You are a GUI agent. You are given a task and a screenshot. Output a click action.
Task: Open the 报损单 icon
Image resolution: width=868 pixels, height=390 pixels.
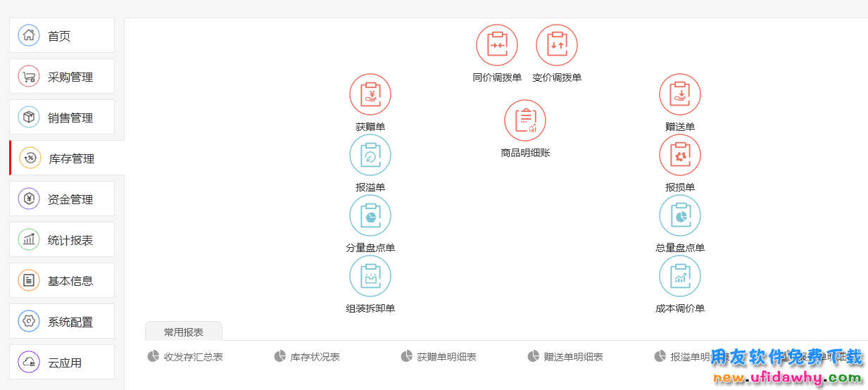680,155
